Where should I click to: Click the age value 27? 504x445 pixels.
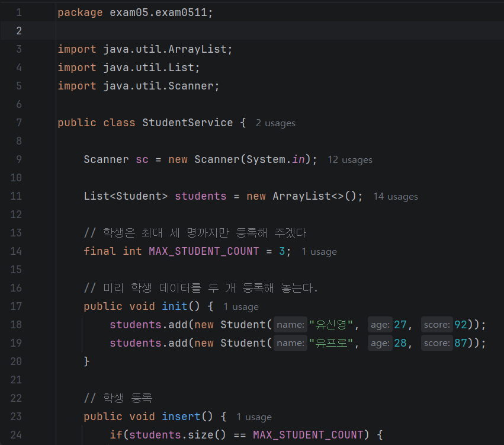pos(400,325)
